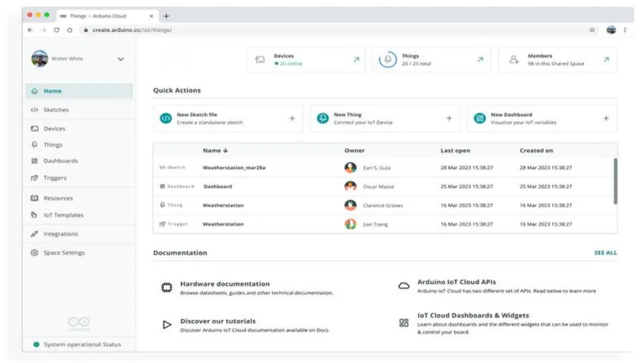Image resolution: width=644 pixels, height=363 pixels.
Task: Open Devices in the sidebar
Action: [x=54, y=129]
